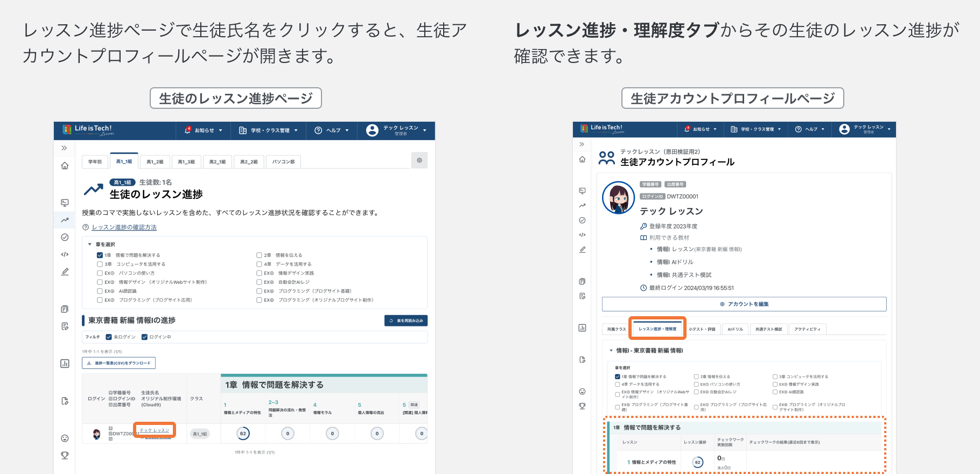This screenshot has height=474, width=980.
Task: Open ヘルプ dropdown on progress page header
Action: [332, 130]
